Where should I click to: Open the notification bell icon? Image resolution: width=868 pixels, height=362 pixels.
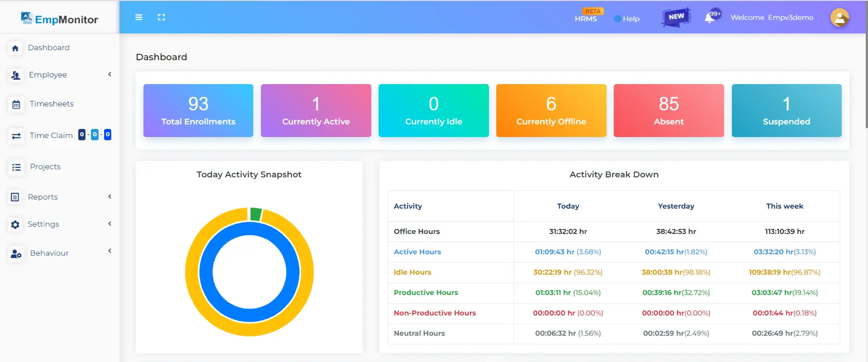pyautogui.click(x=709, y=18)
